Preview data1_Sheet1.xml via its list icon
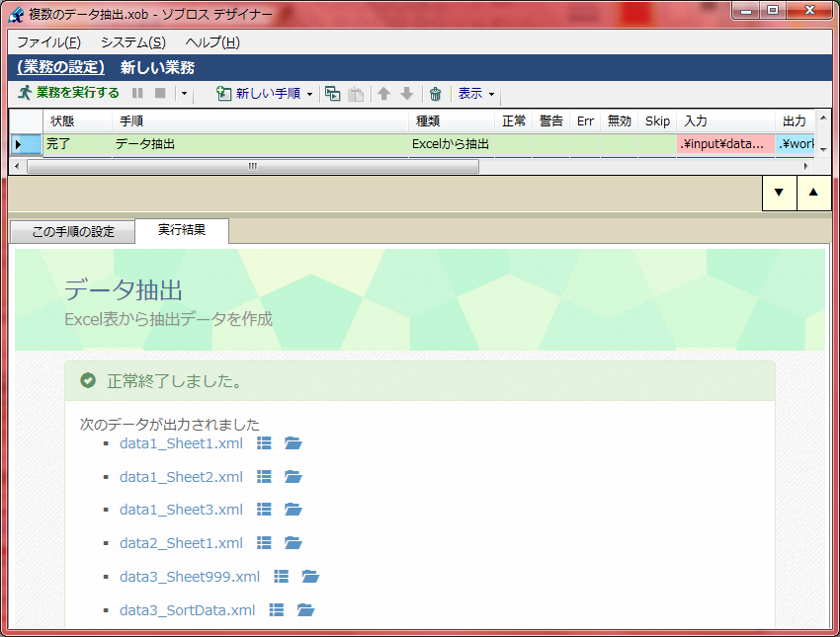 point(263,442)
